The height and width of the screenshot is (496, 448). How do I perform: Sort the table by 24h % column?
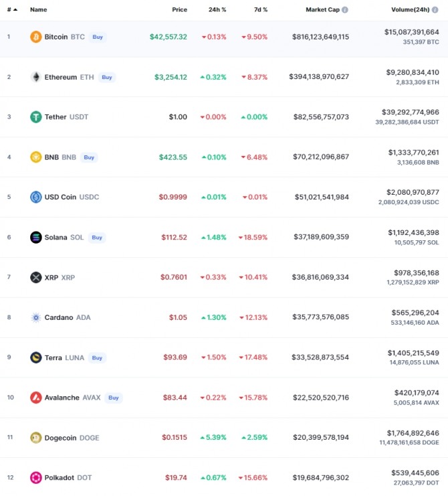217,10
